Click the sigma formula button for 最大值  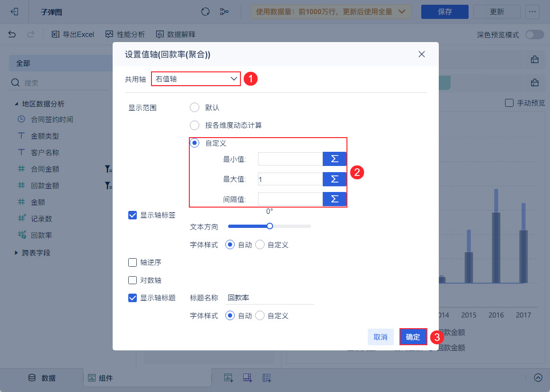click(x=335, y=179)
